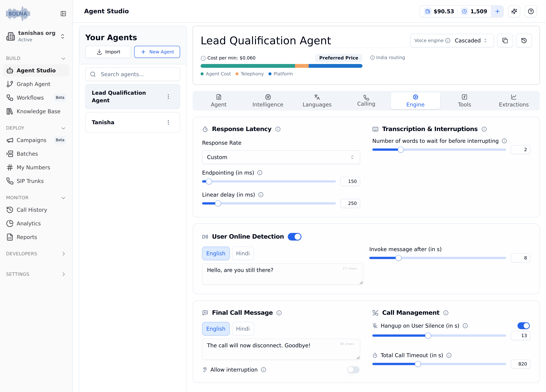546x392 pixels.
Task: Click the Cost per min info icon
Action: pos(203,58)
